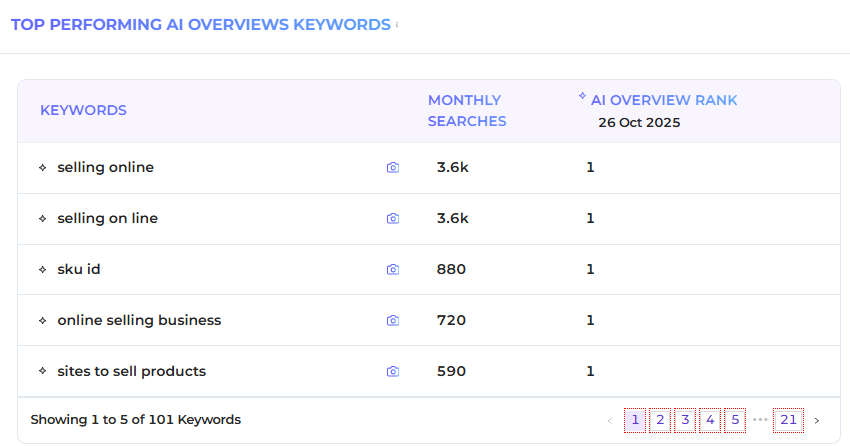Sort by the Keywords column header

(83, 110)
